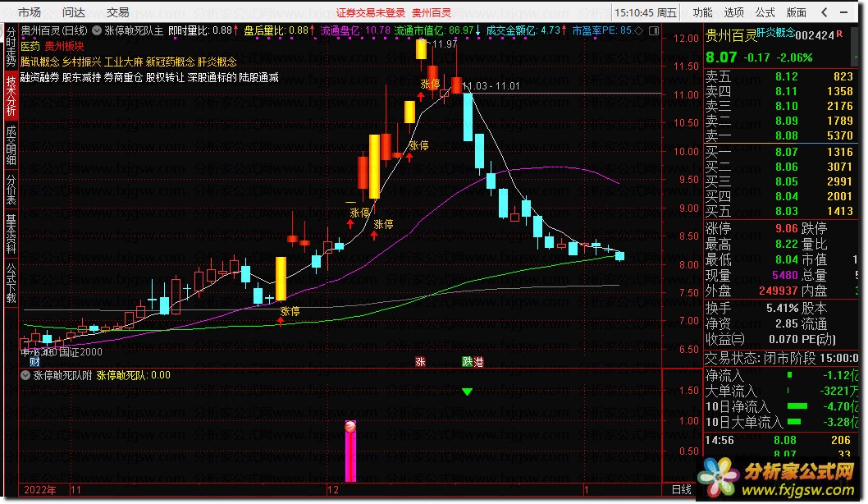
Task: Click the red ball signal on magenta bar
Action: (350, 427)
